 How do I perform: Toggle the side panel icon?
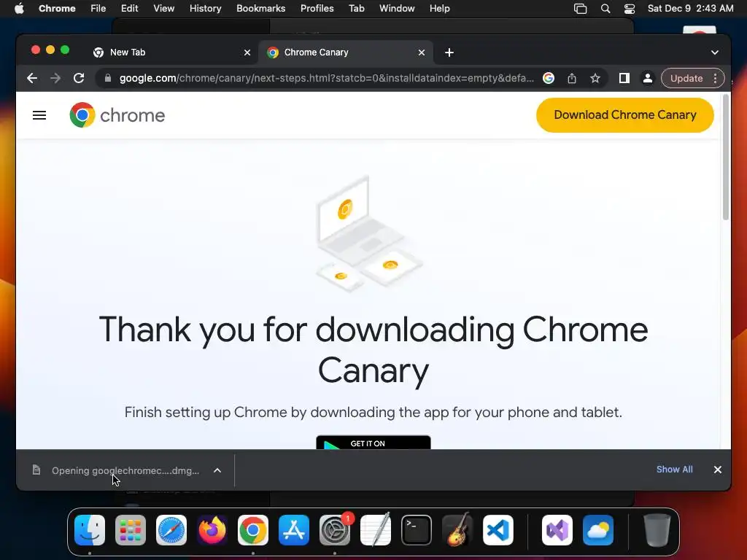tap(624, 78)
